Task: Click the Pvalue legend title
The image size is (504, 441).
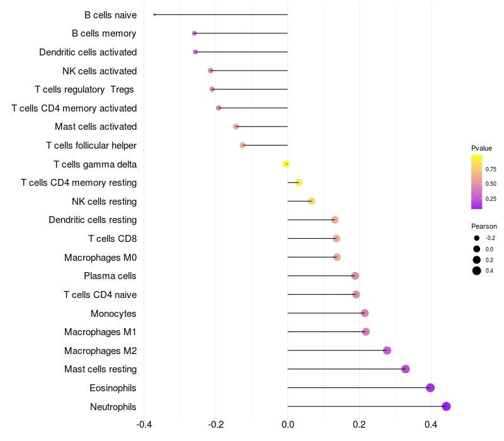Action: coord(481,148)
